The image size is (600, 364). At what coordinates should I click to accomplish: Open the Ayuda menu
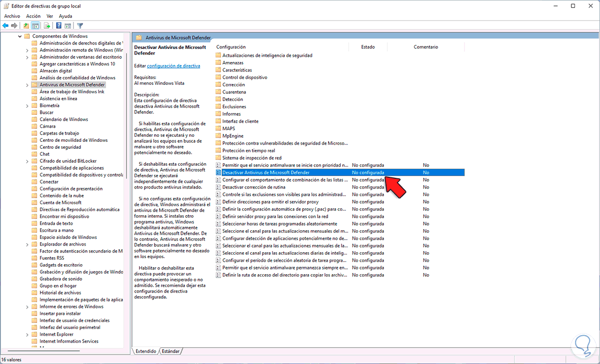tap(65, 16)
